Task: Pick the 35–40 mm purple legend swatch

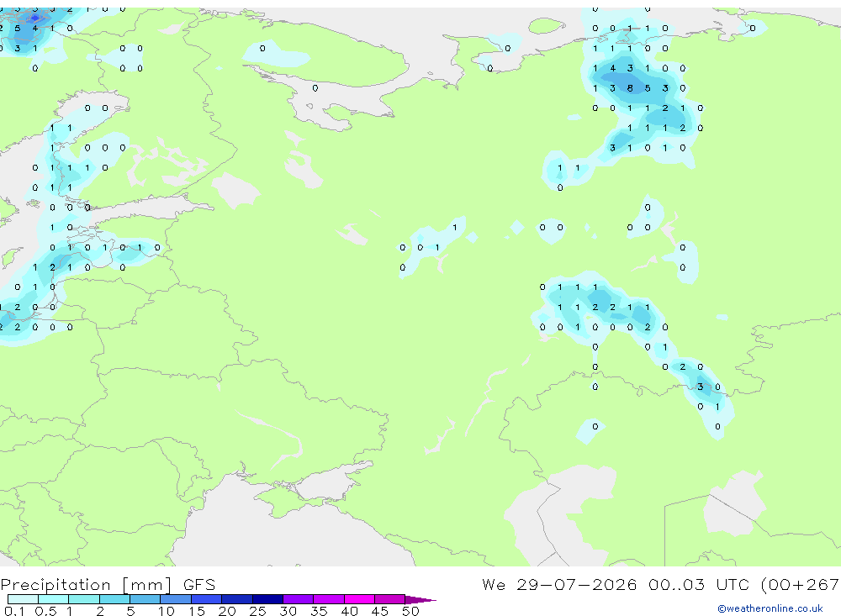Action: pos(329,599)
